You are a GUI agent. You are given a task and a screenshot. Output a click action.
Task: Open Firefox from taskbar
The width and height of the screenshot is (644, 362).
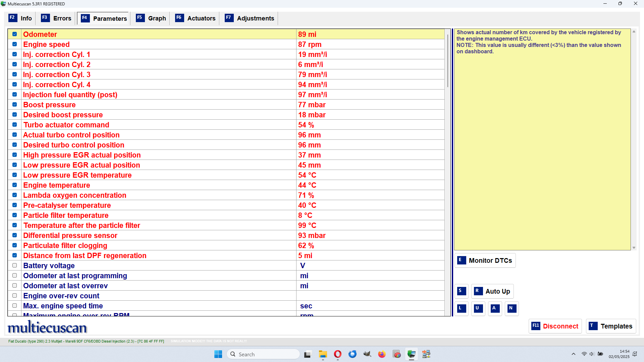click(382, 354)
